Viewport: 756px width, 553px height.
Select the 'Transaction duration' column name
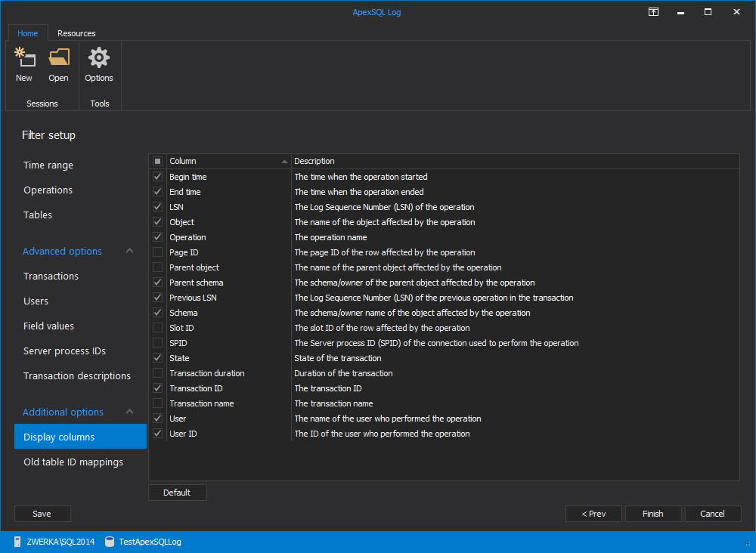pyautogui.click(x=207, y=373)
